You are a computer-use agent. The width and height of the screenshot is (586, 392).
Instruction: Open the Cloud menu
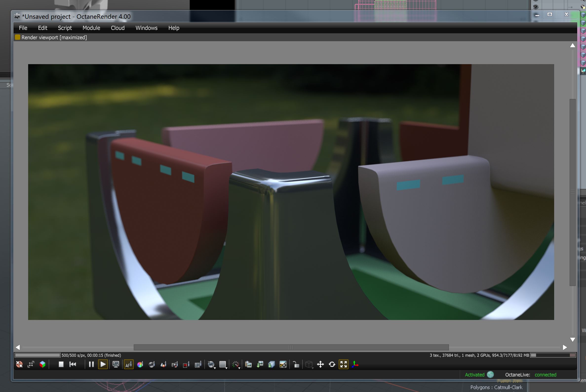coord(117,28)
